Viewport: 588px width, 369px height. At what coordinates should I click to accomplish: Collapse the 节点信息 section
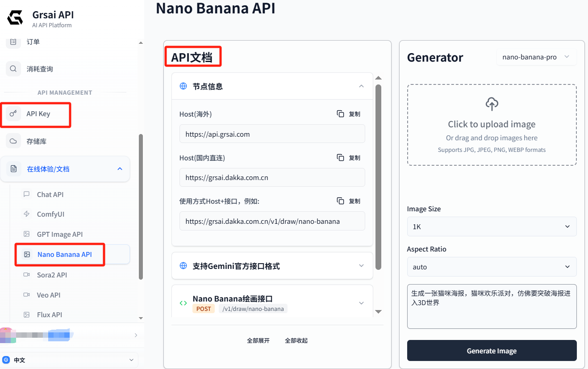pos(361,86)
